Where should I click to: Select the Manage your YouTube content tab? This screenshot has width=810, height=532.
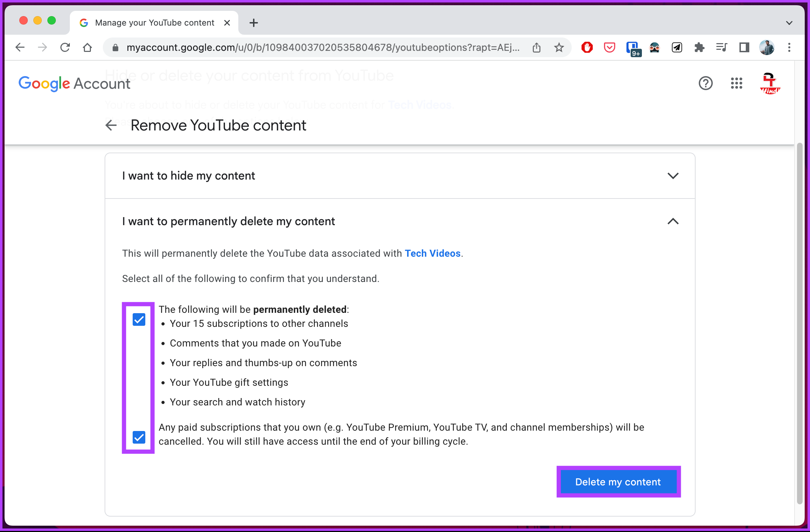154,23
